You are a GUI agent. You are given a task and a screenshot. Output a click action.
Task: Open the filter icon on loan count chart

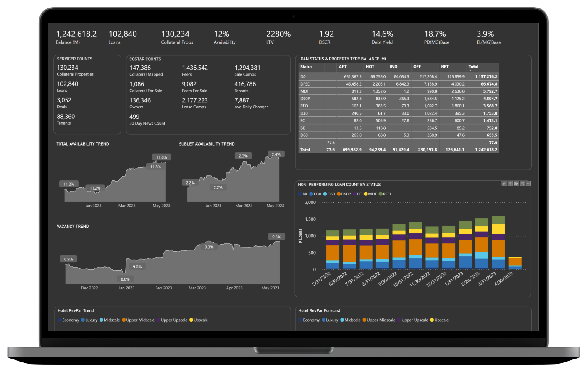[510, 183]
